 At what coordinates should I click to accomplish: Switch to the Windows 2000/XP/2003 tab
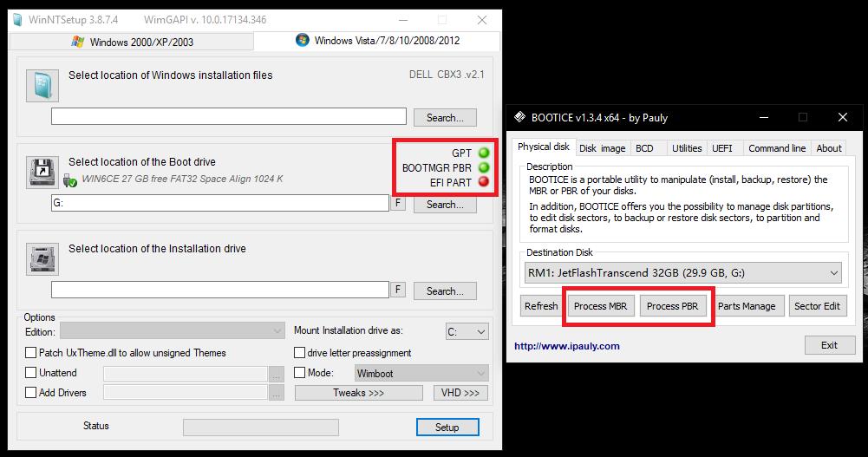coord(132,42)
